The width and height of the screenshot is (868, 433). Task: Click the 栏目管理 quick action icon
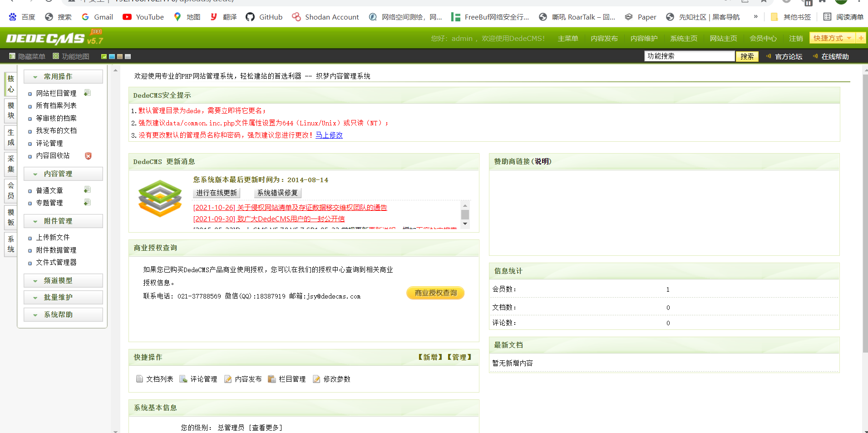point(272,379)
